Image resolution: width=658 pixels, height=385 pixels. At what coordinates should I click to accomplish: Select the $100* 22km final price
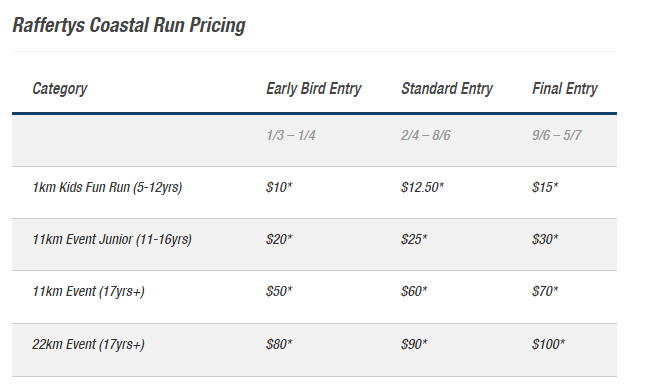tap(548, 344)
